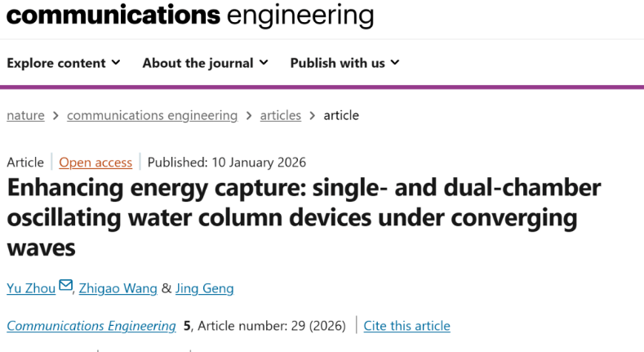Click the envelope icon beside Yu Zhou

[66, 286]
